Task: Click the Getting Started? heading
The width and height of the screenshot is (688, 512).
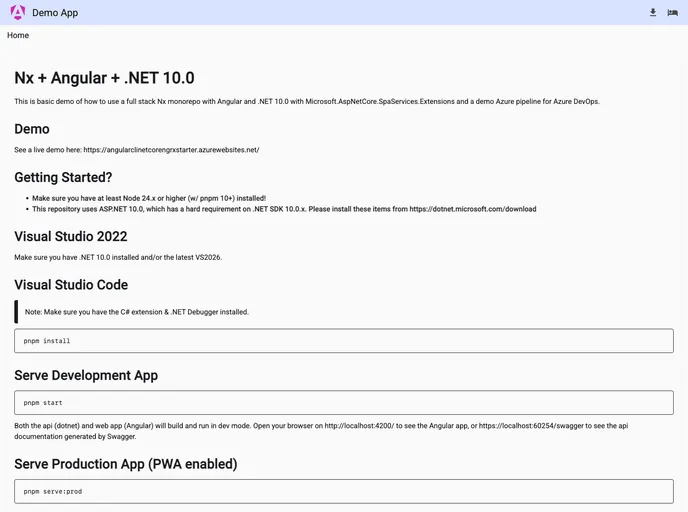Action: [63, 177]
